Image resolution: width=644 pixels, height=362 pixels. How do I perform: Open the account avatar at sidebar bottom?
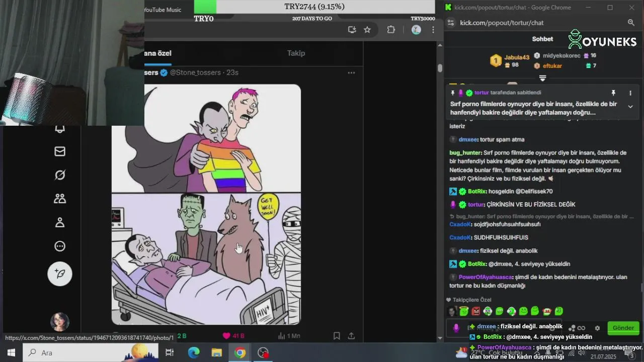point(60,321)
